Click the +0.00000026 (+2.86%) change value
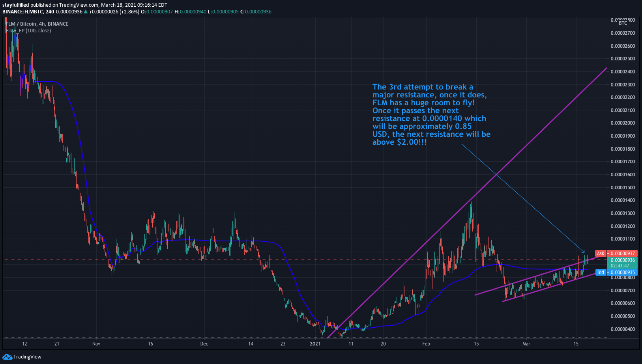Viewport: 642px width, 364px height. [x=114, y=12]
